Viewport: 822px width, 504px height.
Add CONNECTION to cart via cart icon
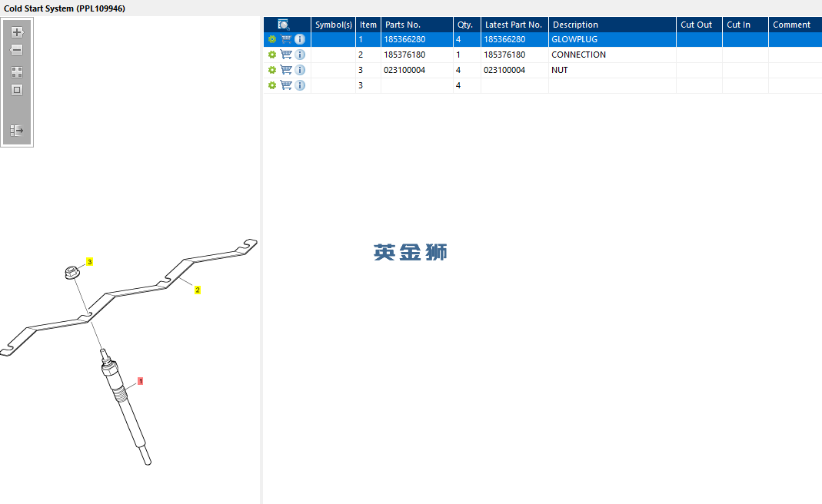click(x=286, y=55)
